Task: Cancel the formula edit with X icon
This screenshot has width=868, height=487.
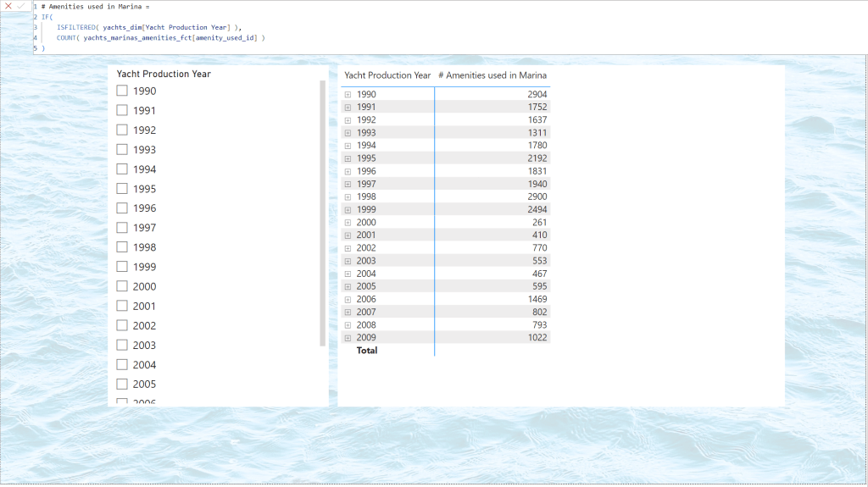Action: click(x=8, y=6)
